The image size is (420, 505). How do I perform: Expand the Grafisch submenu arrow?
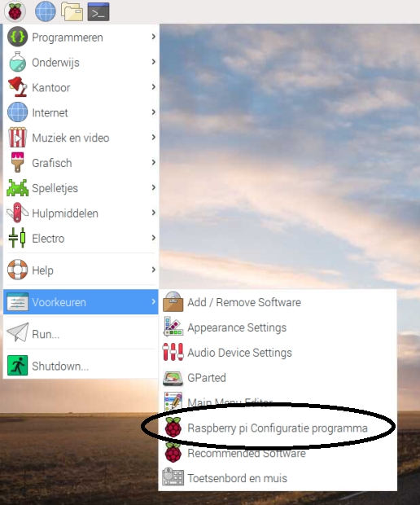(154, 162)
